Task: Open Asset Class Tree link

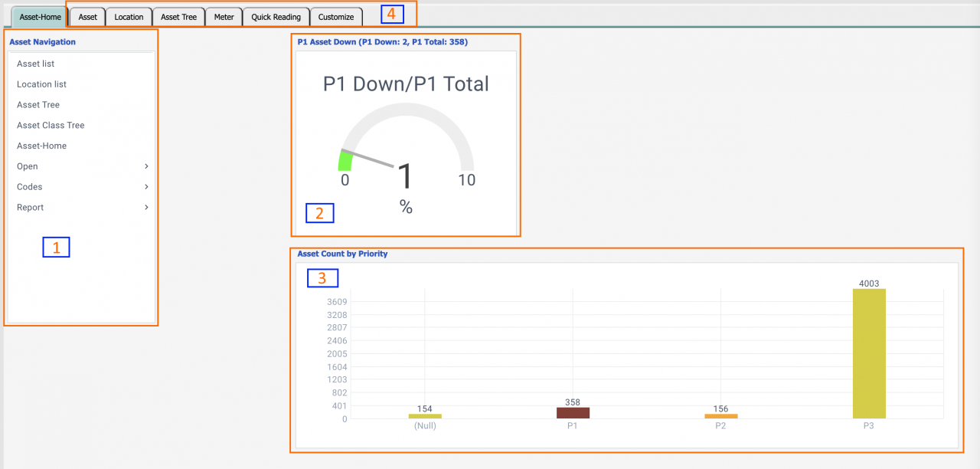Action: coord(51,126)
